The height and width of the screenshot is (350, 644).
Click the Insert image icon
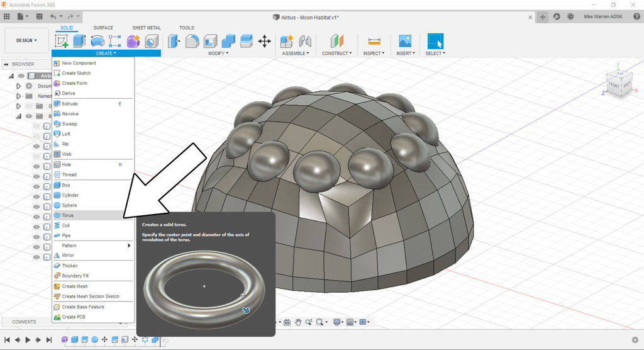point(405,42)
